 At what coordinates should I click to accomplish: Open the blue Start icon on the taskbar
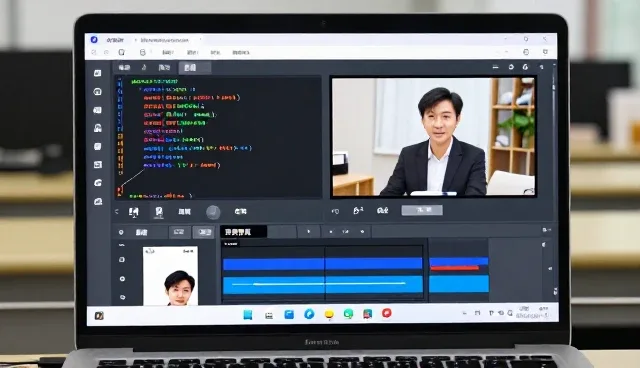tap(248, 315)
